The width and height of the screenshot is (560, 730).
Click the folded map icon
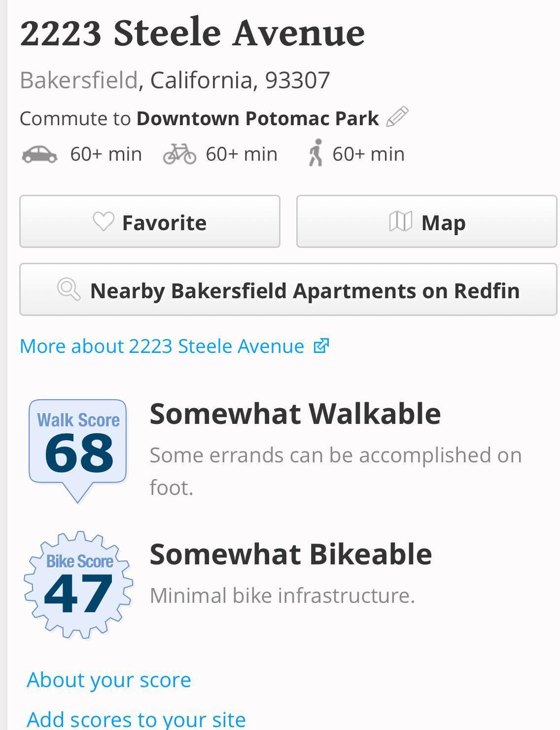(x=400, y=222)
